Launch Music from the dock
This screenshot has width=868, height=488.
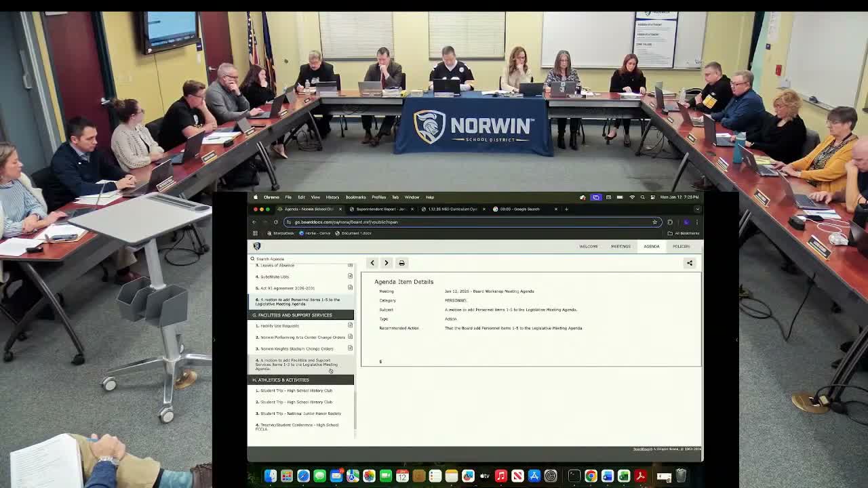coord(501,476)
